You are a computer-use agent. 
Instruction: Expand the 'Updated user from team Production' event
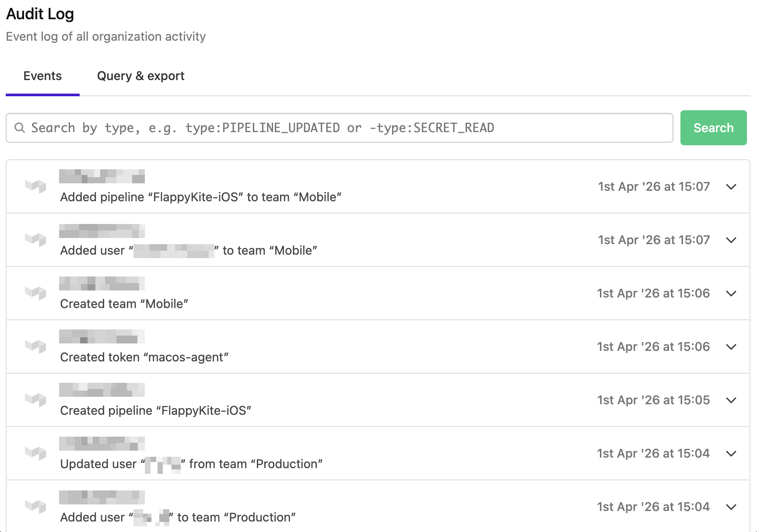[x=731, y=453]
